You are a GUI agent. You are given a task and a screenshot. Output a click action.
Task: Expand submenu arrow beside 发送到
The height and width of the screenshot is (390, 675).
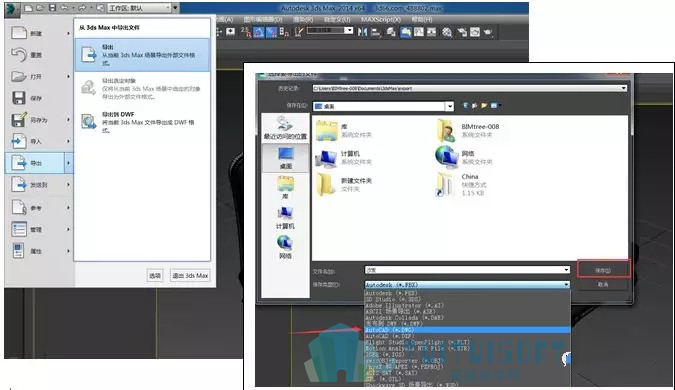(68, 185)
